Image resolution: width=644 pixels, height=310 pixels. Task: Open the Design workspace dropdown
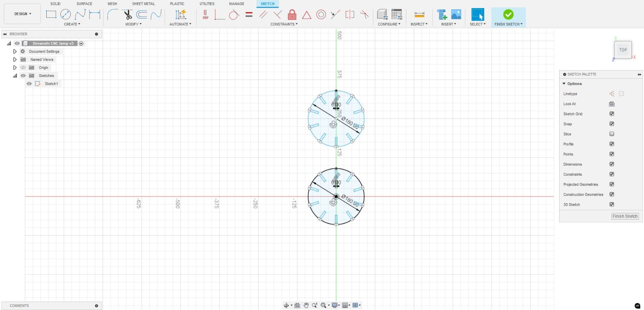(x=23, y=14)
